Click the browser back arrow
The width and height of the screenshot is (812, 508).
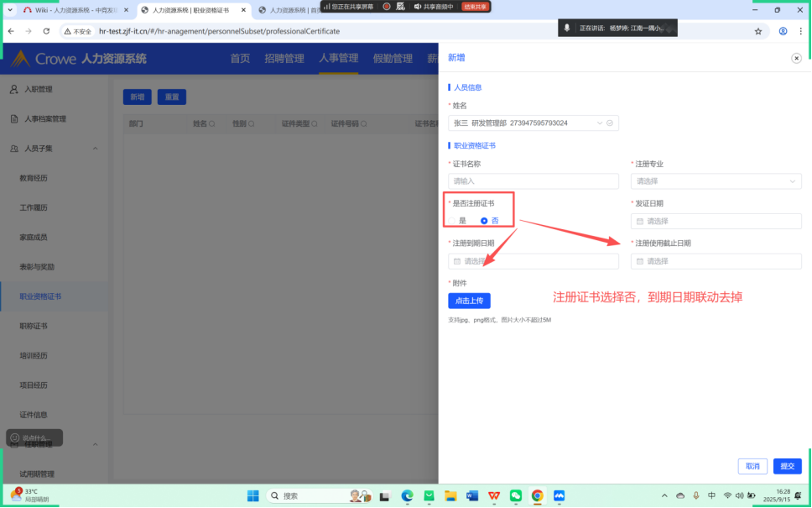coord(12,31)
